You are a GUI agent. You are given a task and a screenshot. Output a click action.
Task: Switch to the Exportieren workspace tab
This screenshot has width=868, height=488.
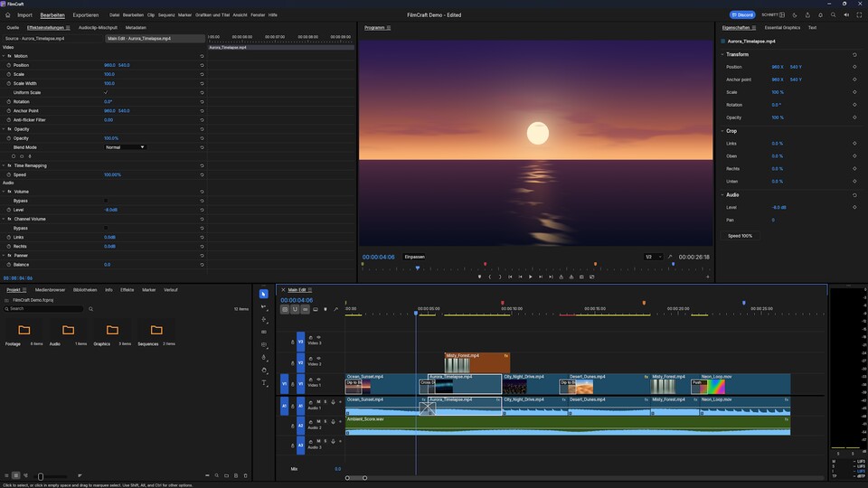pos(85,15)
